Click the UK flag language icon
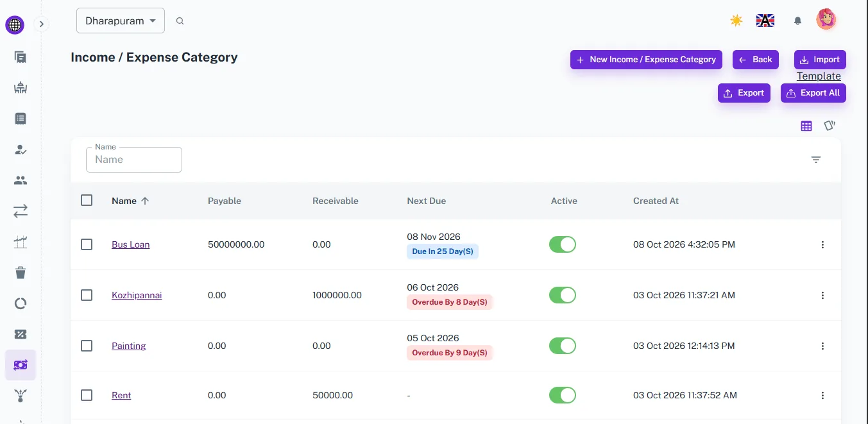Viewport: 868px width, 424px height. point(765,21)
